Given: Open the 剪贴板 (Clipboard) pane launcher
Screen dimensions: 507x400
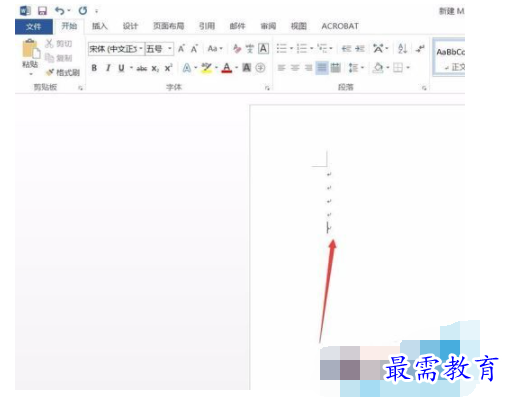Looking at the screenshot, I should [80, 88].
